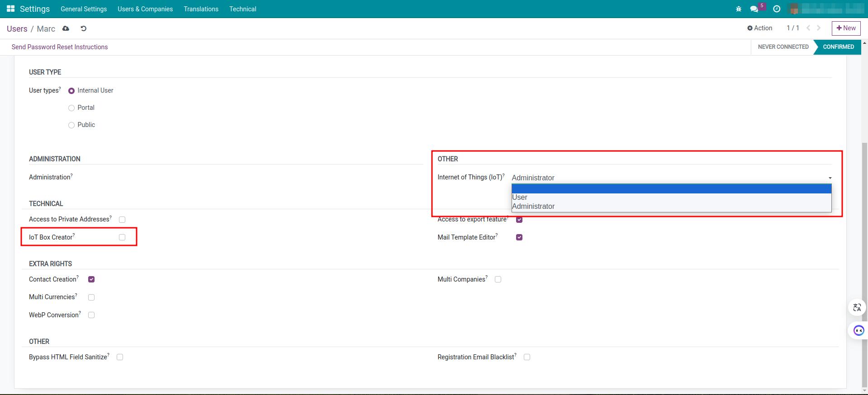Screen dimensions: 868x395
Task: Open the Users & Companies menu
Action: [x=145, y=9]
